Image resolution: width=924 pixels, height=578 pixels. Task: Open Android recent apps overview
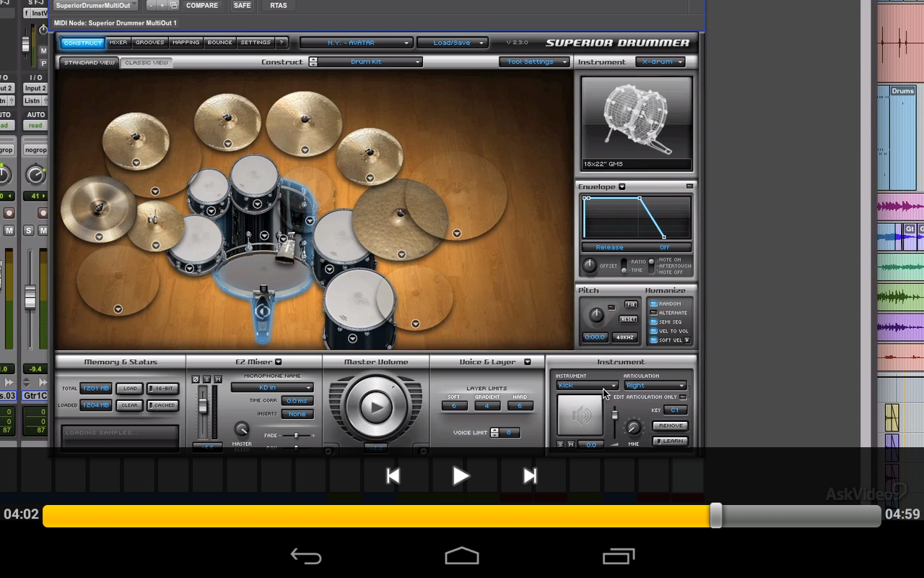pyautogui.click(x=618, y=556)
